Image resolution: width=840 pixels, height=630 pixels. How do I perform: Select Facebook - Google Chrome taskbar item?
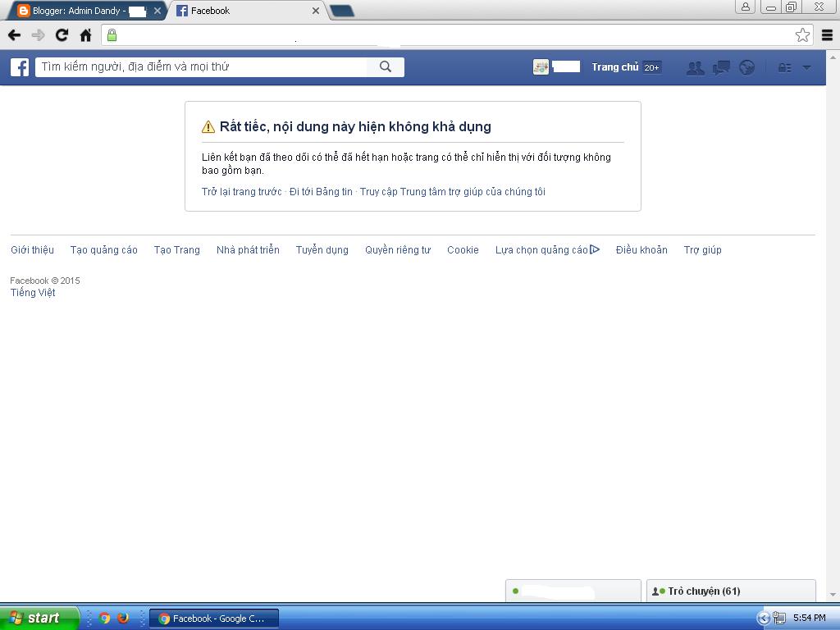click(x=214, y=619)
